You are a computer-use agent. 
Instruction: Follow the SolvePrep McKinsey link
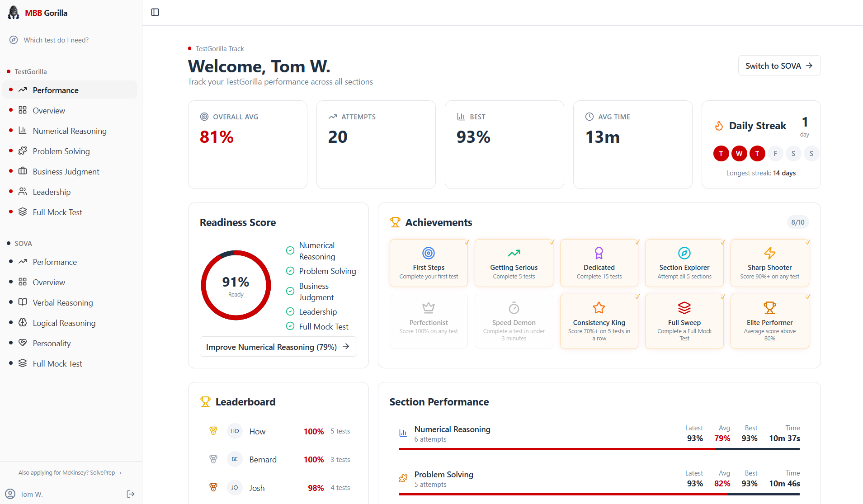(x=70, y=472)
